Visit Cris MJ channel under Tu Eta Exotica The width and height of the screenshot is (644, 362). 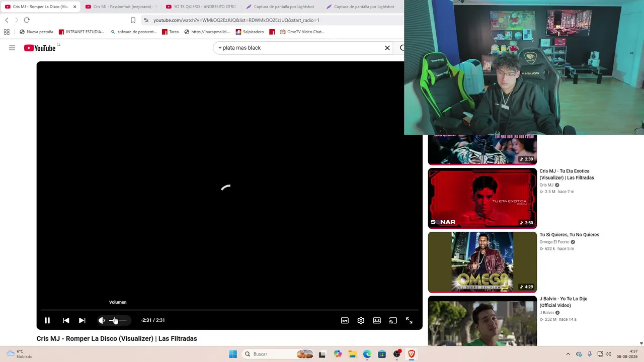pyautogui.click(x=546, y=185)
